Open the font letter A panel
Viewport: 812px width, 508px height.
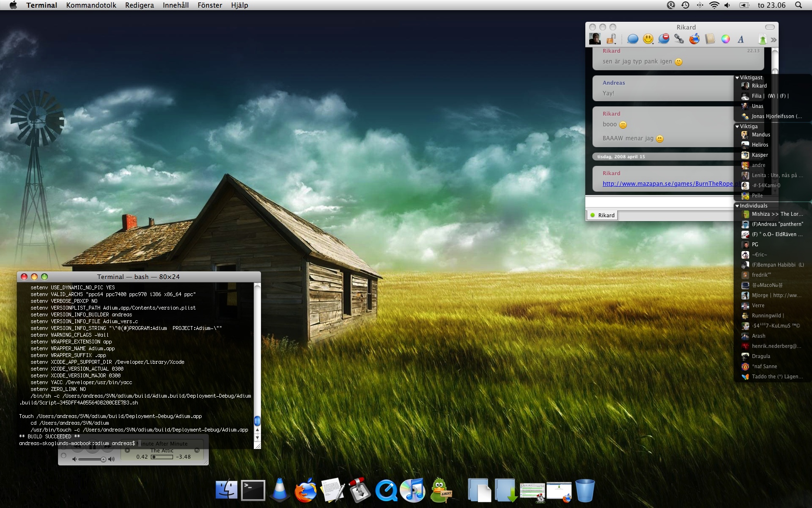coord(740,40)
